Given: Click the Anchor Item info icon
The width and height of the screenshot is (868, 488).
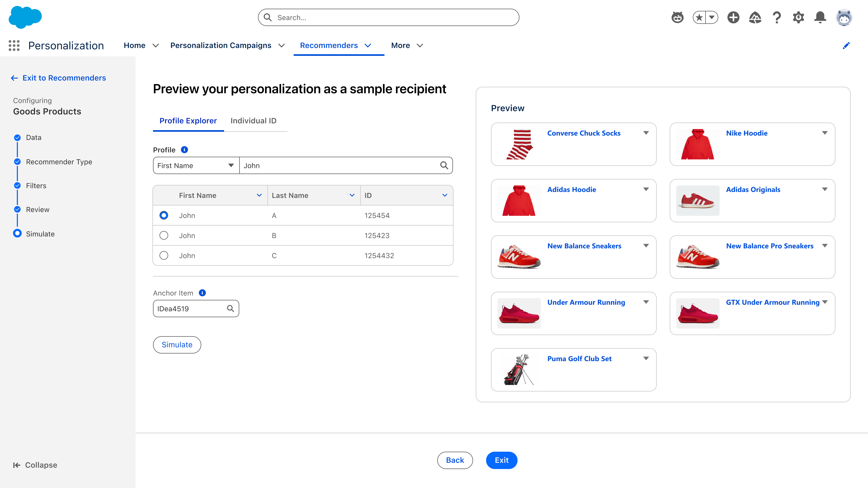Looking at the screenshot, I should click(202, 293).
